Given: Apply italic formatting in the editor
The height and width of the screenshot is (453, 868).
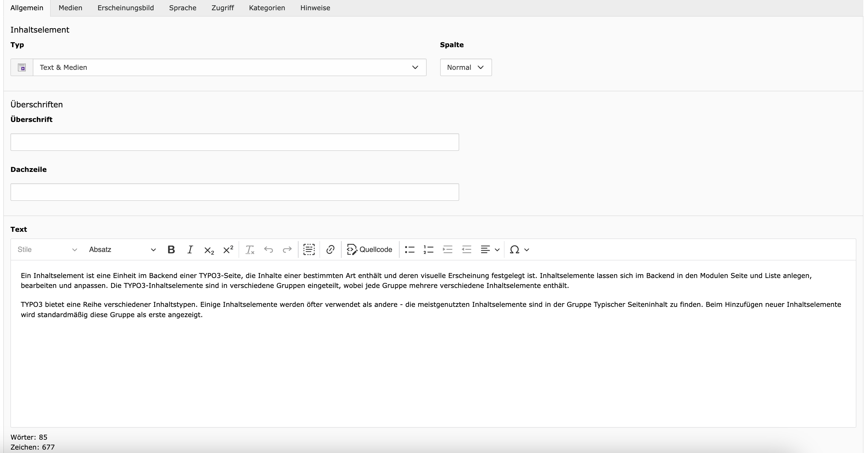Looking at the screenshot, I should coord(190,249).
